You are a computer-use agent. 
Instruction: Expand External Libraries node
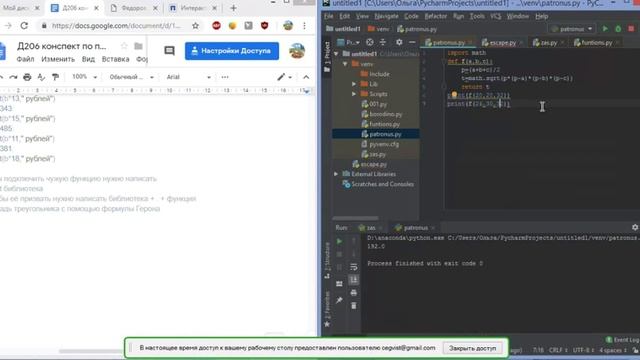click(336, 174)
